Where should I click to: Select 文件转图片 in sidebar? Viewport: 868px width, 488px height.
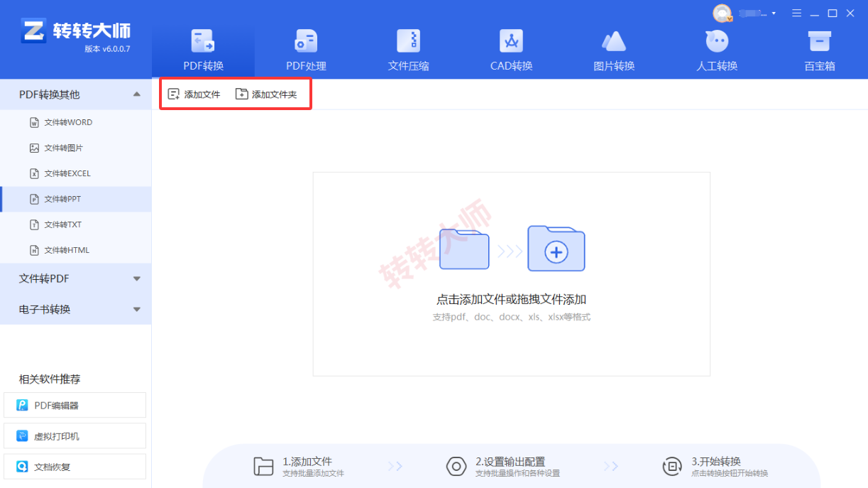75,148
